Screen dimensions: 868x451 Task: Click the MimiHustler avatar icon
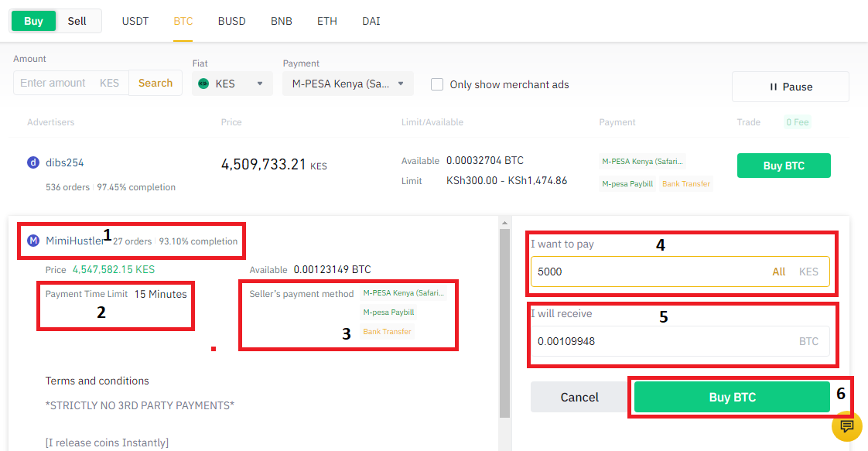(x=33, y=241)
